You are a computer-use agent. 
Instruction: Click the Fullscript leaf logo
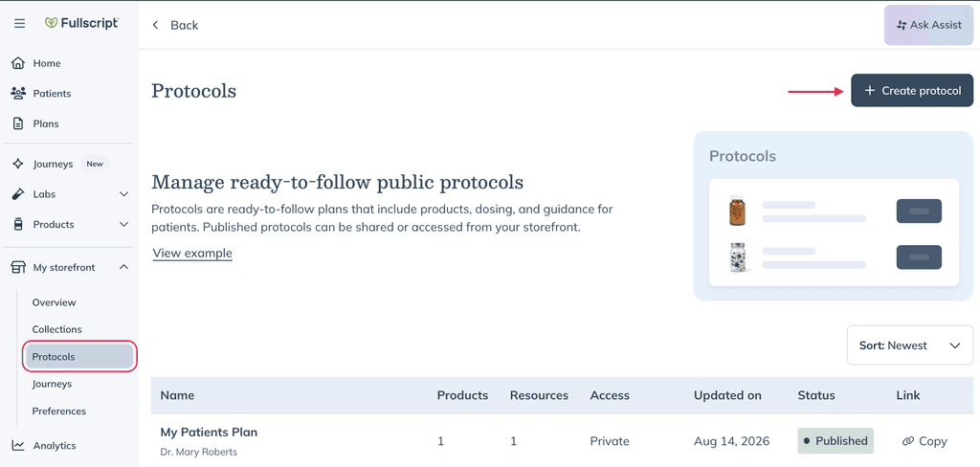52,23
